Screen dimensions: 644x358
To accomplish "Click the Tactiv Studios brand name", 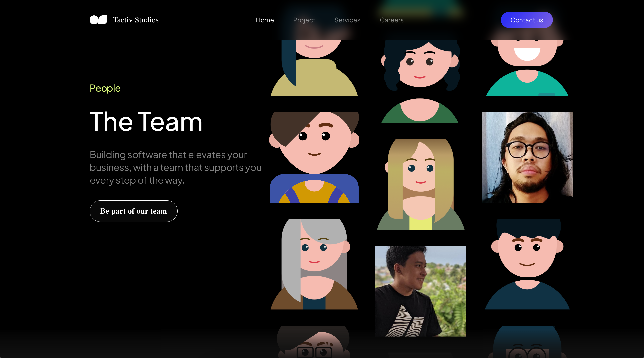I will click(x=136, y=20).
